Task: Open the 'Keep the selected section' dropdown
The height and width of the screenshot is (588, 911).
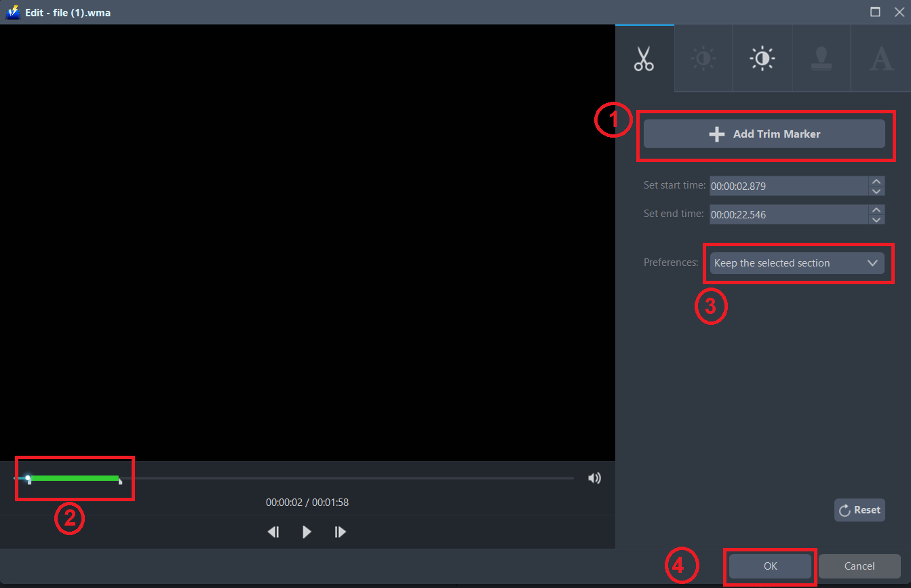Action: [798, 262]
